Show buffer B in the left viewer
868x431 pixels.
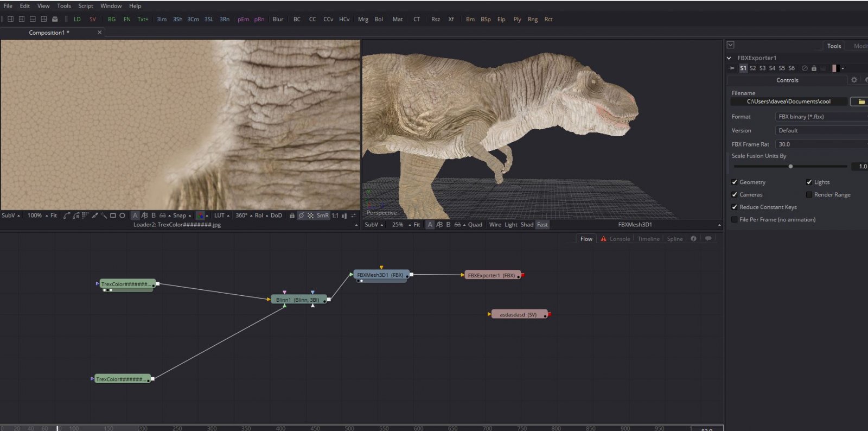click(x=154, y=215)
